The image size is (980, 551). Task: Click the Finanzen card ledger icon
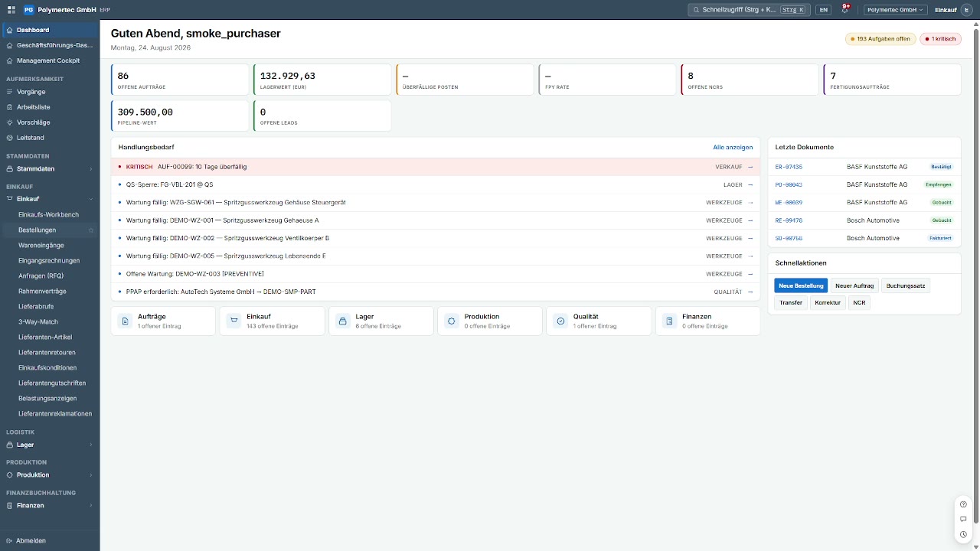pos(669,321)
